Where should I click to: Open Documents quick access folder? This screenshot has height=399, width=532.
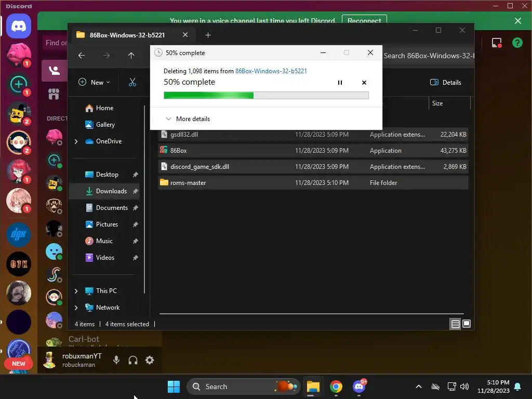pyautogui.click(x=112, y=208)
